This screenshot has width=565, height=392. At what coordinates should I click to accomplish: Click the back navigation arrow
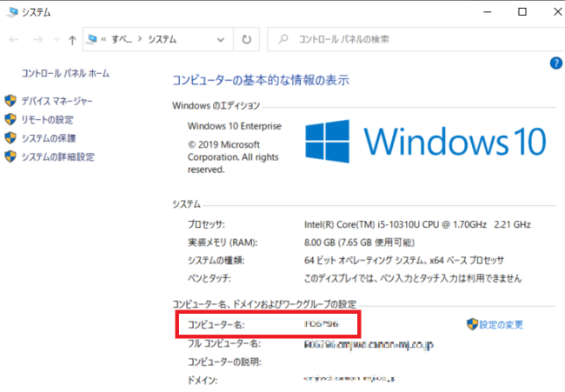tap(14, 39)
